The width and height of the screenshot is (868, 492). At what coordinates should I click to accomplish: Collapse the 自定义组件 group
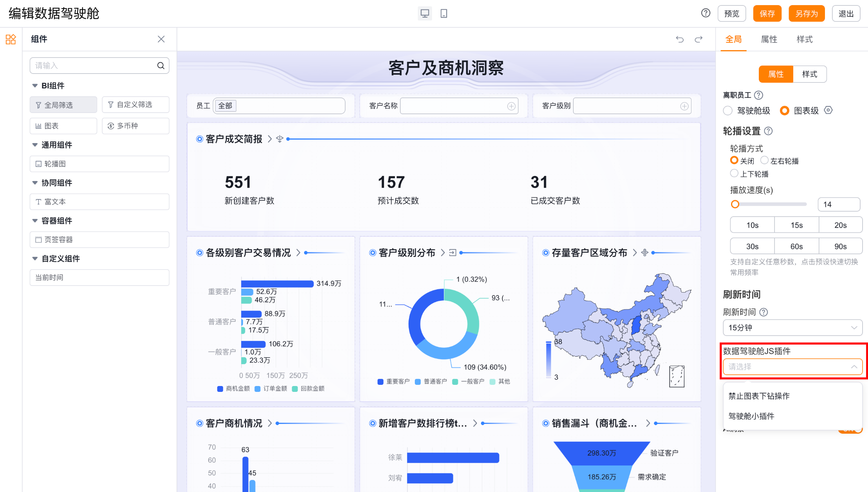click(35, 259)
